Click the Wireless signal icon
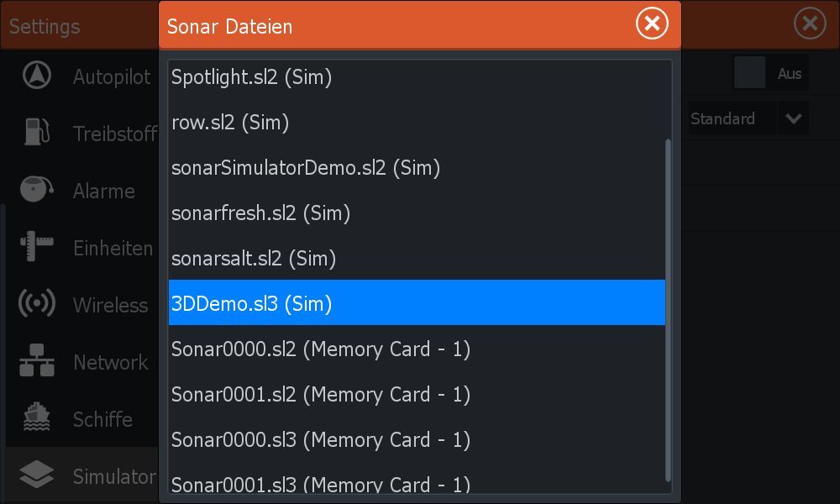 point(36,304)
